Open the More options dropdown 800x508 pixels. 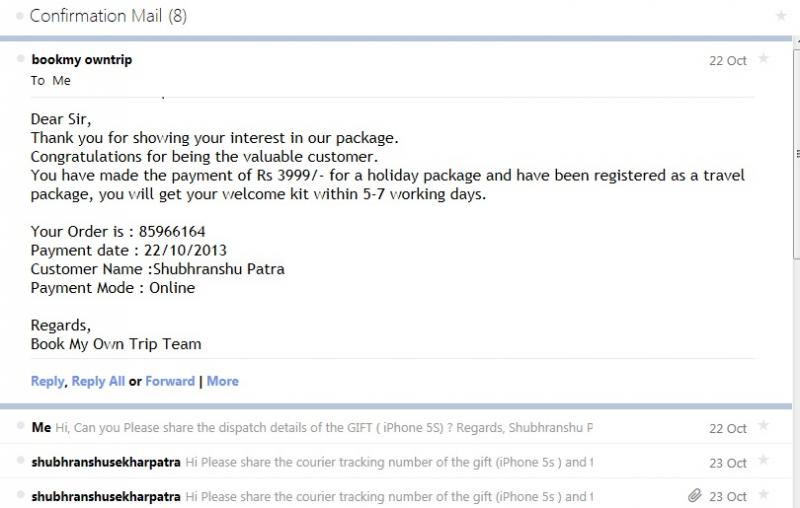tap(222, 381)
